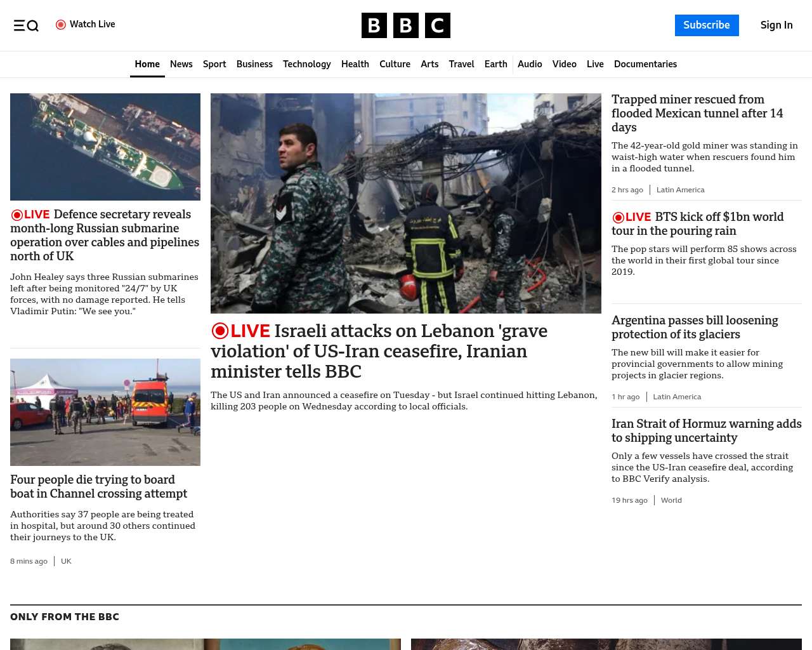The image size is (812, 650).
Task: Click 'The 42-year-old gold miner' summary
Action: (705, 157)
